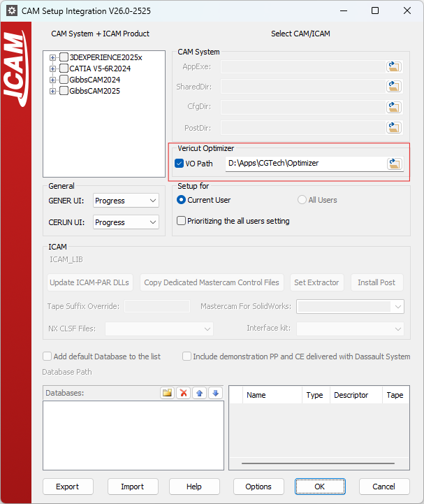Image resolution: width=424 pixels, height=504 pixels.
Task: Check the GibbsCAM2024 checkbox
Action: (x=64, y=80)
